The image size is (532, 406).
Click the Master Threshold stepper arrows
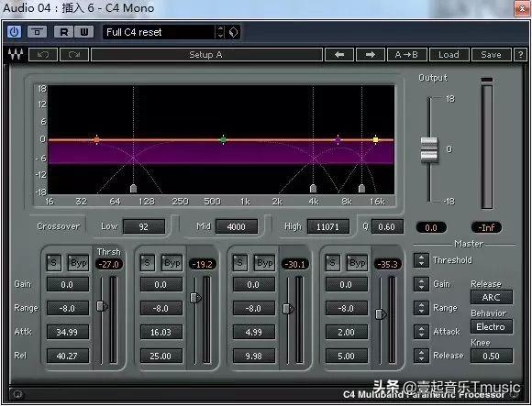421,260
